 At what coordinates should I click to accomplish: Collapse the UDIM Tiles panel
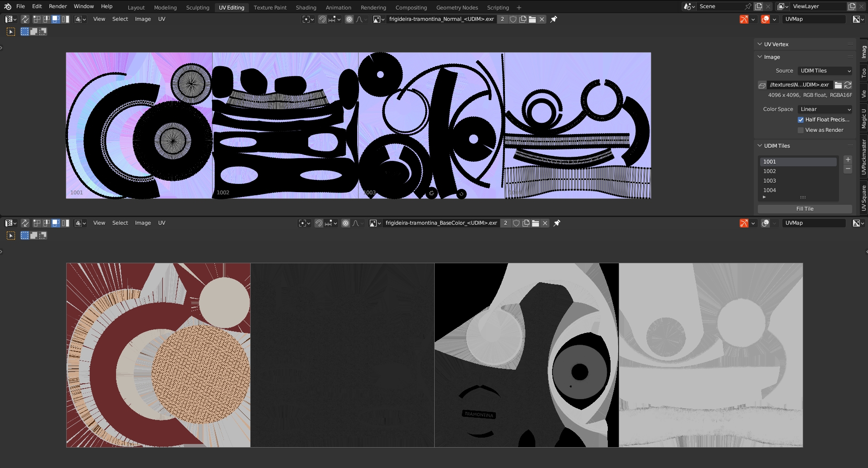[x=760, y=146]
